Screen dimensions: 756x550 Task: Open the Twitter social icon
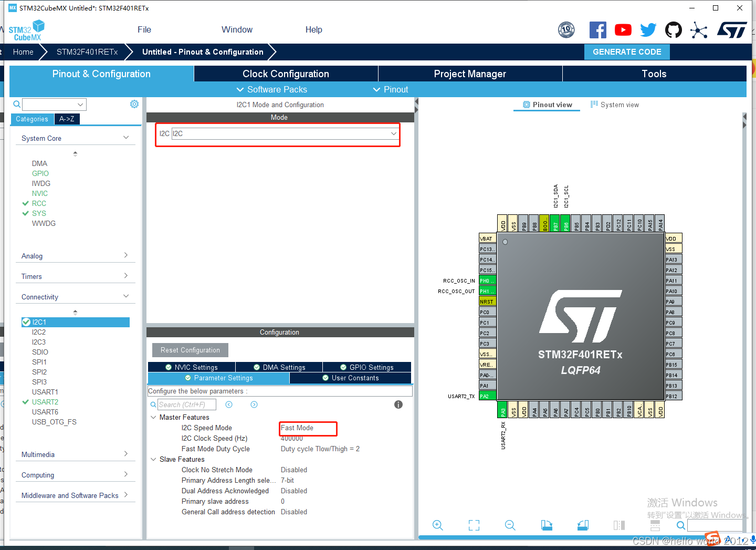[648, 30]
